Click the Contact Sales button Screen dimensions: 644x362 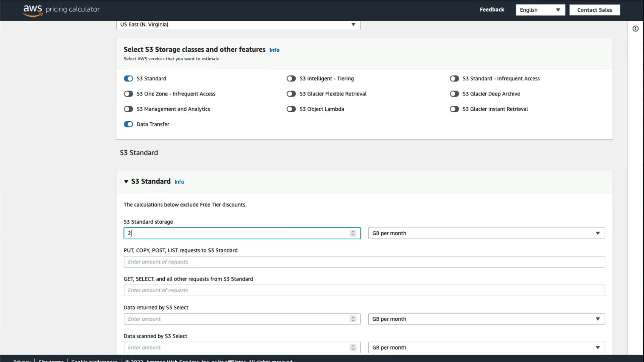(594, 10)
